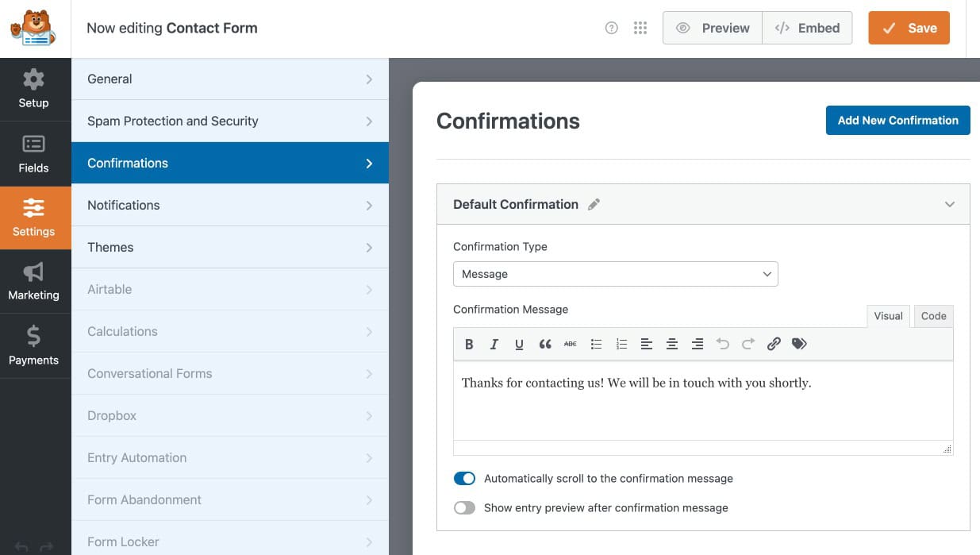Open the Confirmation Type dropdown

tap(616, 274)
